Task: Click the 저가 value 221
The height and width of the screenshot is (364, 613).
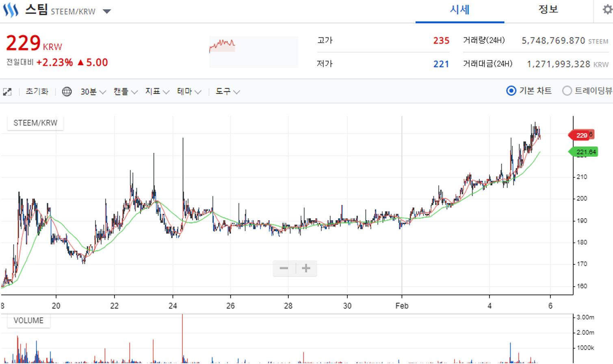Action: (x=441, y=64)
